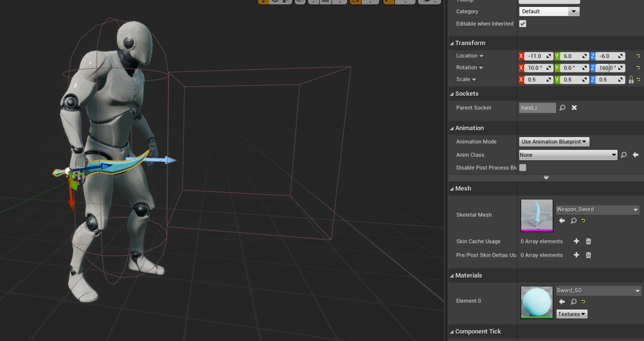This screenshot has width=644, height=341.
Task: Reset Rotation to default with yellow arrow
Action: click(638, 68)
